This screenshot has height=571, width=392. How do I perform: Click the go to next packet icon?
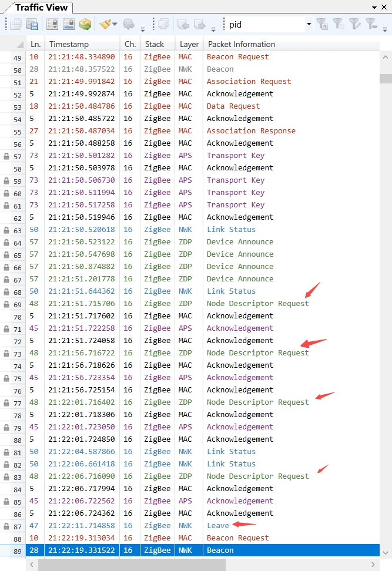200,25
